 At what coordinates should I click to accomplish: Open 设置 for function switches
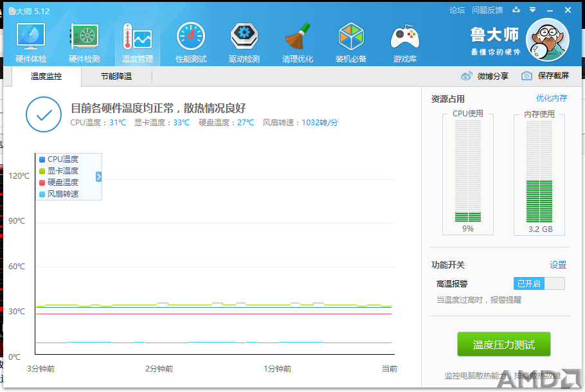coord(558,265)
